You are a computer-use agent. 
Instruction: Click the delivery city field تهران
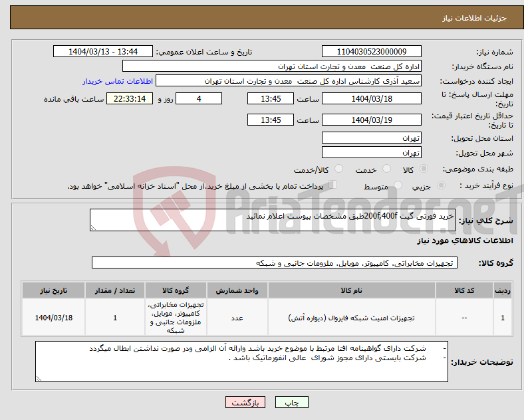(372, 152)
